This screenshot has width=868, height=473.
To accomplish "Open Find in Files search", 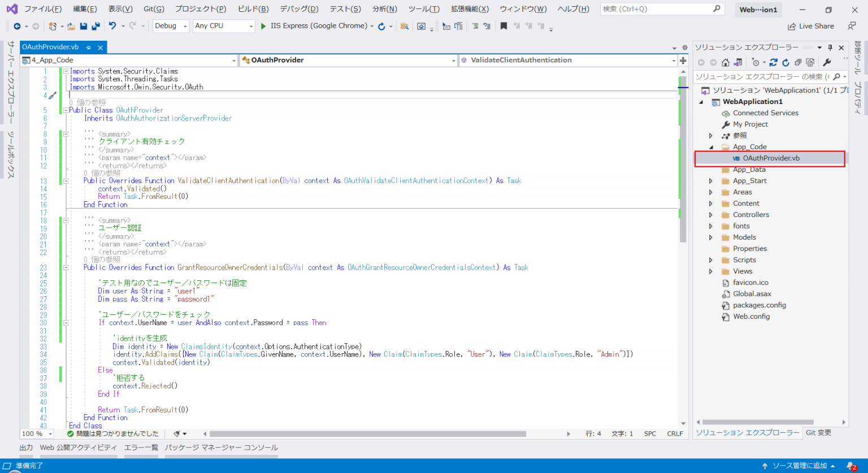I will pos(405,26).
